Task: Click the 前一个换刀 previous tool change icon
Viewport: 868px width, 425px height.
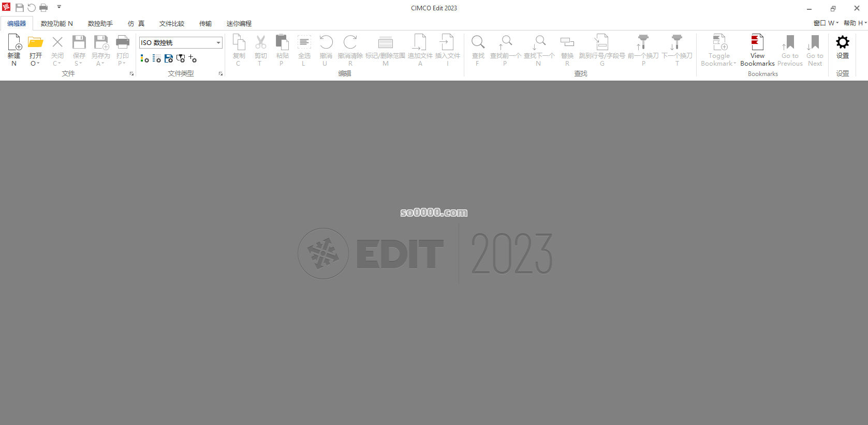Action: [642, 42]
